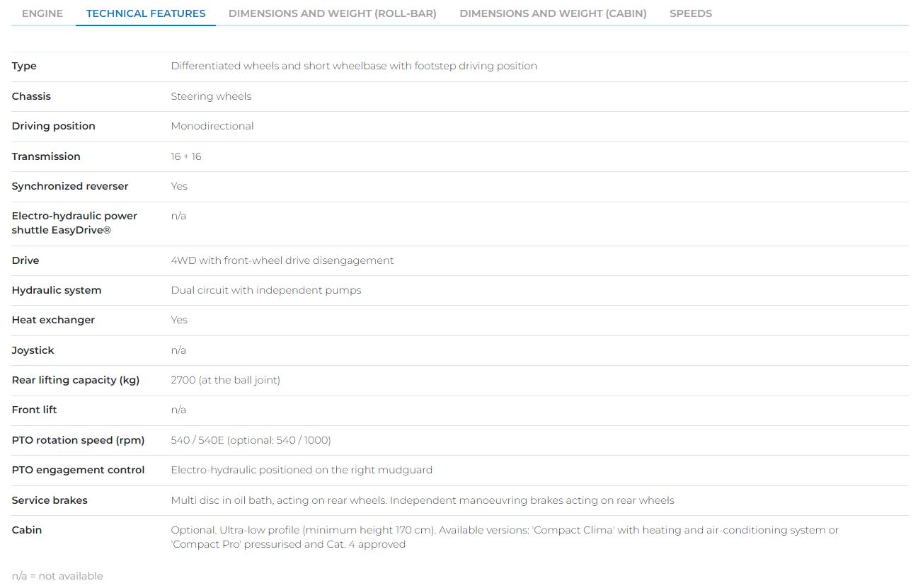Click the PTO rotation speed value text
Image resolution: width=918 pixels, height=588 pixels.
(251, 440)
